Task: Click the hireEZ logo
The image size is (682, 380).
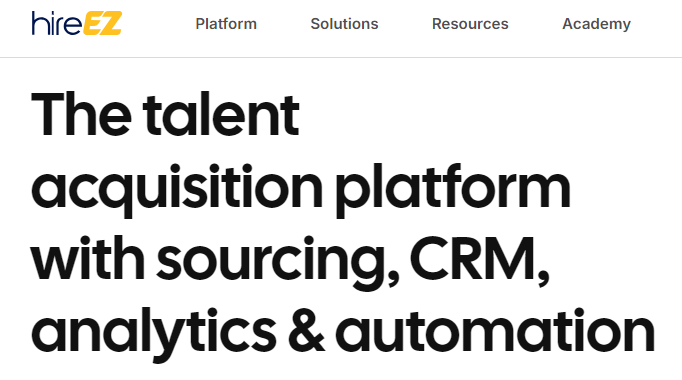Action: point(77,23)
